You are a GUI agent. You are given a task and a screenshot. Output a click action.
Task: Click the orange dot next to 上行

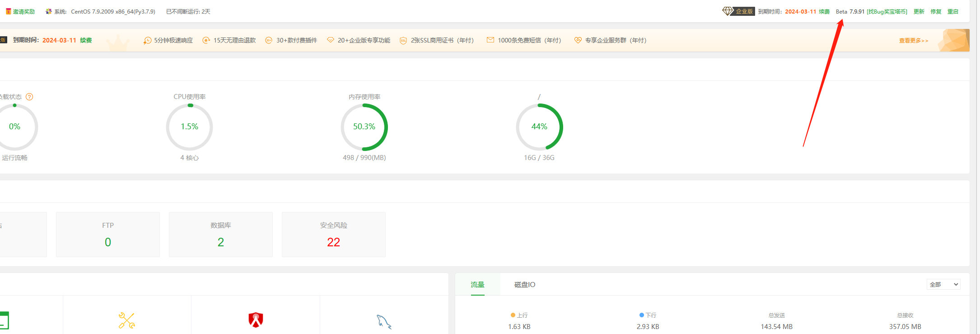click(513, 315)
